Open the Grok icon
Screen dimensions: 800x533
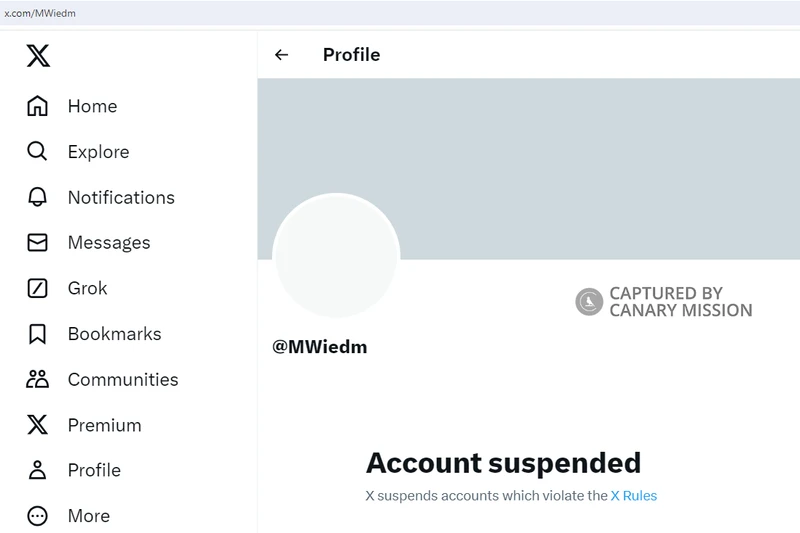point(37,288)
